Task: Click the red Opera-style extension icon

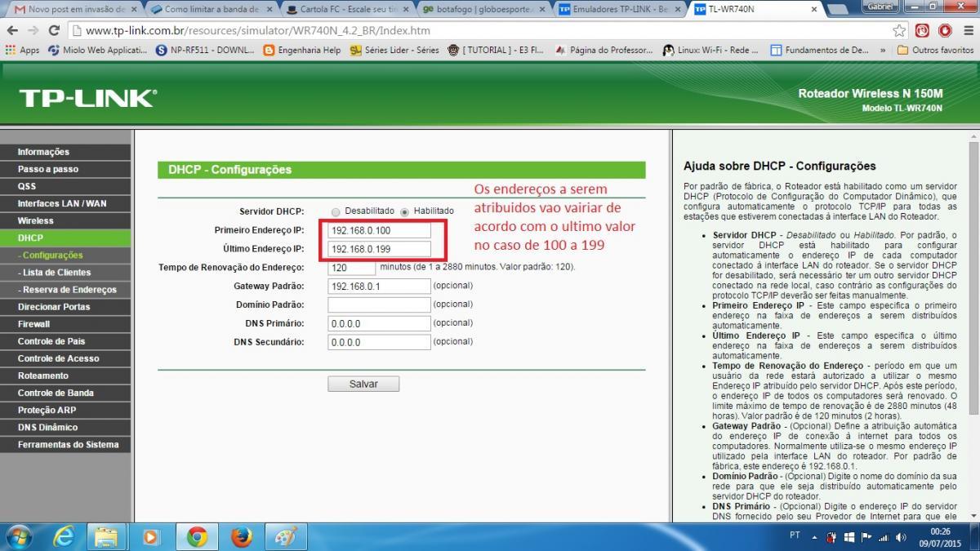Action: point(945,30)
